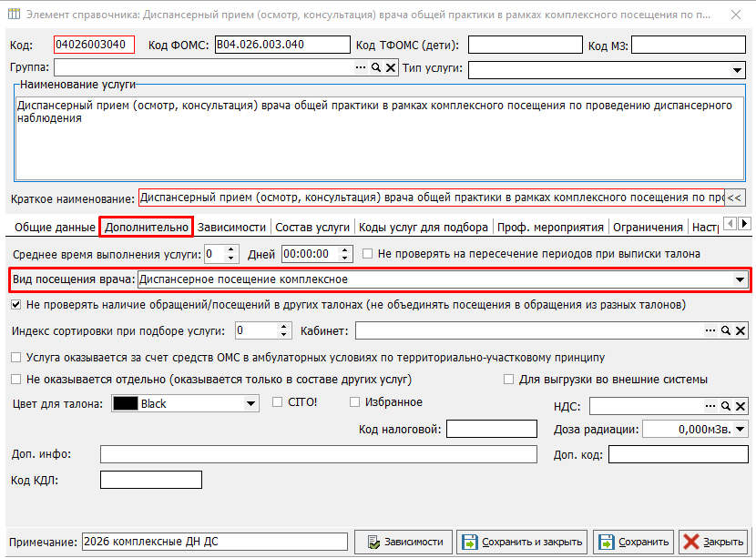Open the Коды услуг для подбора tab
This screenshot has width=756, height=558.
(x=424, y=228)
